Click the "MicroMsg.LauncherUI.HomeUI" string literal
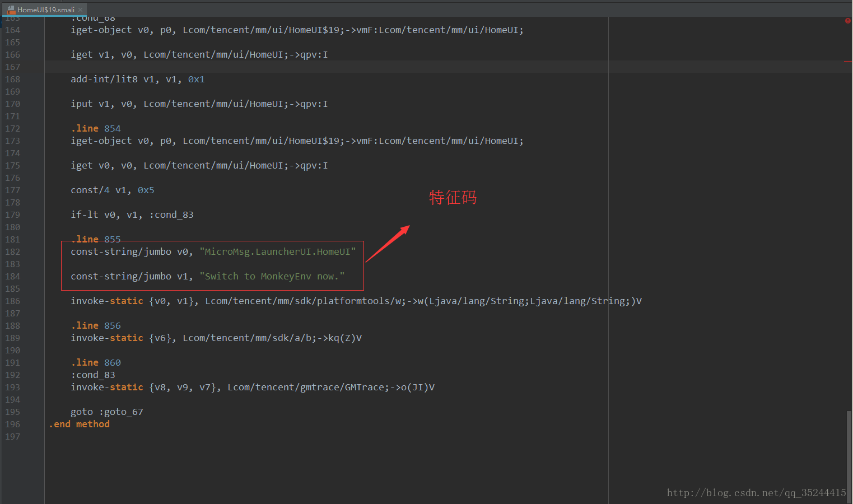The image size is (853, 504). pos(278,252)
